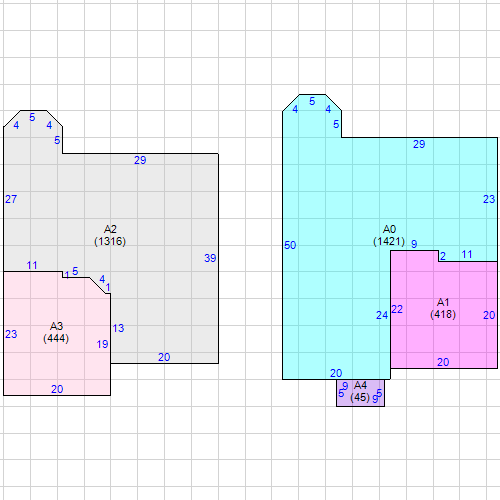The height and width of the screenshot is (500, 500).
Task: Click the 20 dimension at A0's bottom edge
Action: (x=336, y=373)
